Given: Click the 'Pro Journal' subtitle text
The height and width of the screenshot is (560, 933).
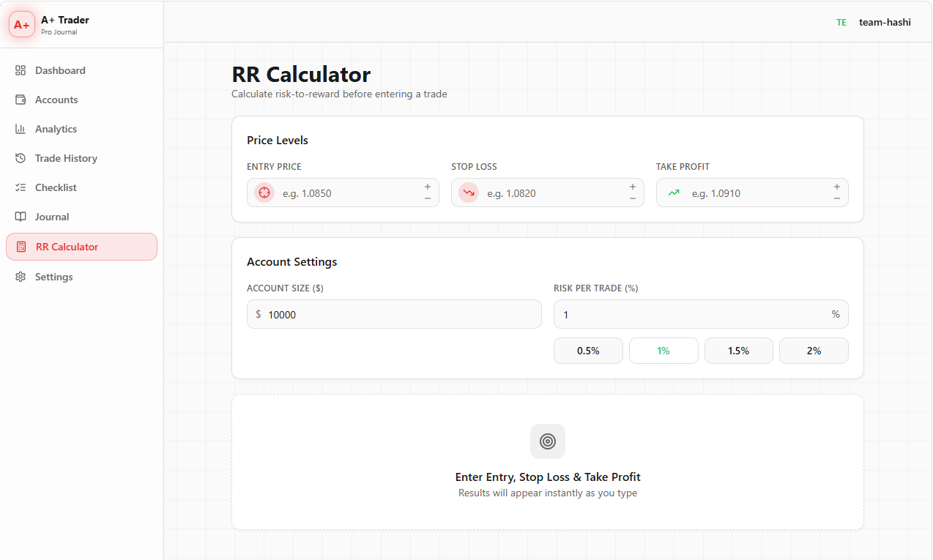Looking at the screenshot, I should click(x=59, y=32).
